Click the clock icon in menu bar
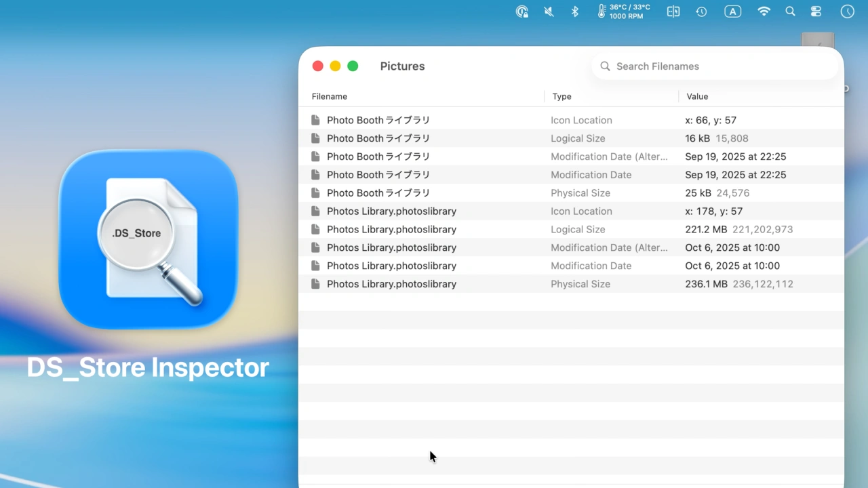This screenshot has height=488, width=868. click(847, 12)
